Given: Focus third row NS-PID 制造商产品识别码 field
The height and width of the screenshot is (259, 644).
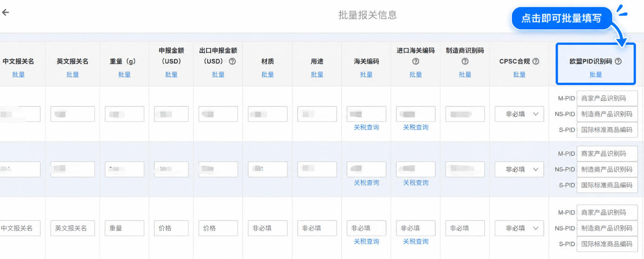Looking at the screenshot, I should pos(607,228).
